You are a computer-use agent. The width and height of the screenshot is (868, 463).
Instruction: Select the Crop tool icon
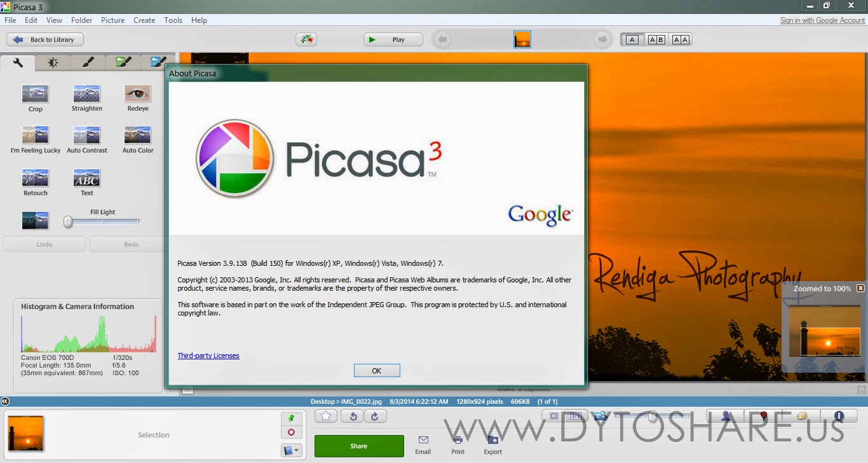coord(36,93)
